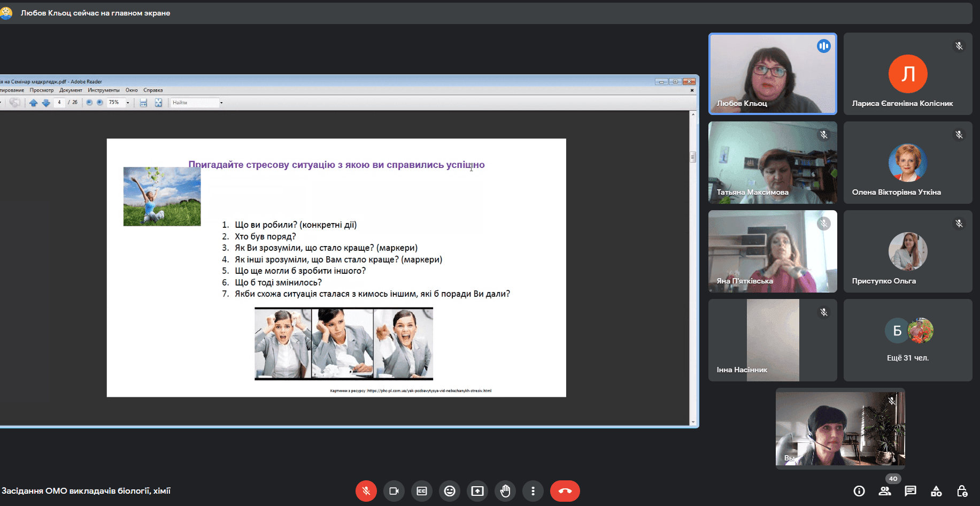The height and width of the screenshot is (506, 980).
Task: Click muted mic icon on Татьяна Максимова tile
Action: pos(824,135)
